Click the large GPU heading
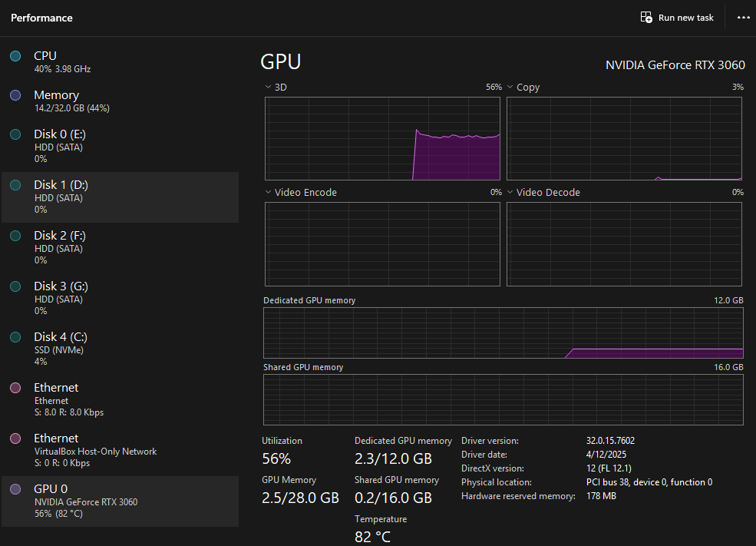Screen dimensions: 756x546 (281, 61)
